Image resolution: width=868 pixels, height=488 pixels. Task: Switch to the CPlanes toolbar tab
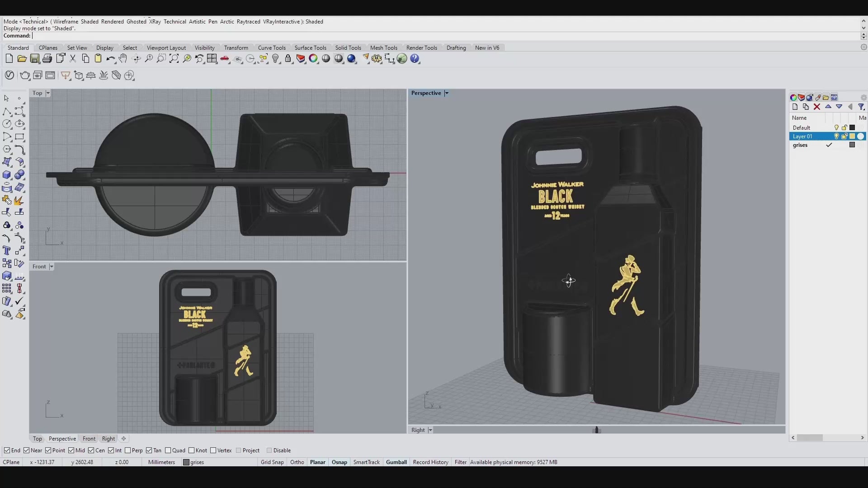coord(48,48)
